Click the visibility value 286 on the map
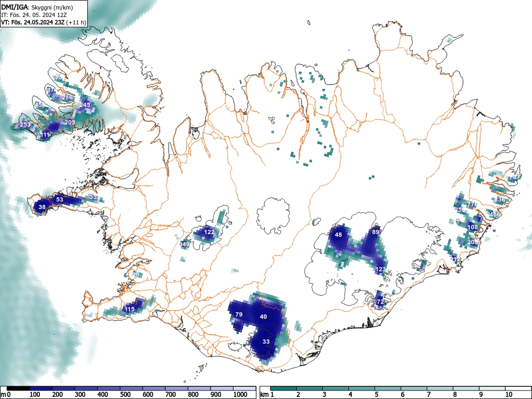 tap(68, 97)
